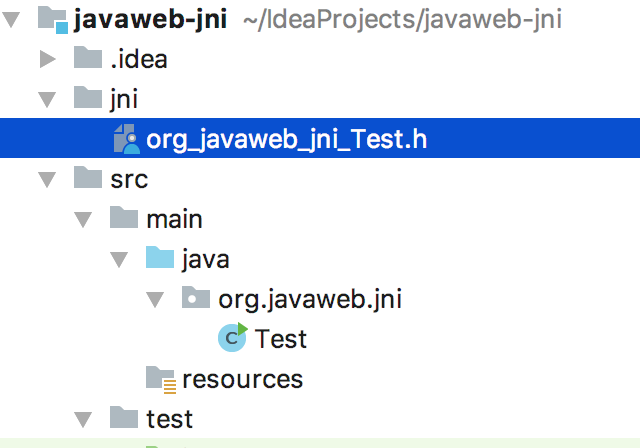The height and width of the screenshot is (448, 640).
Task: Click the .idea folder icon
Action: tap(88, 58)
